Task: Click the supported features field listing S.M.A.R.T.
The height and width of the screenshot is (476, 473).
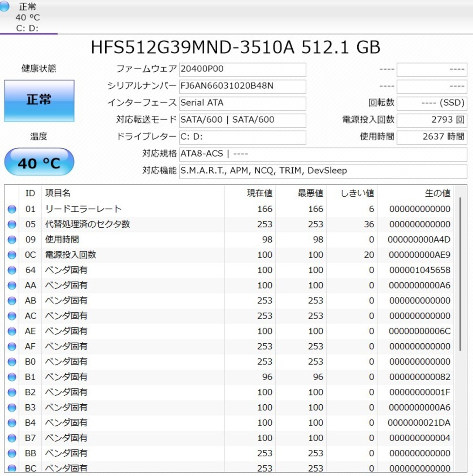Action: [323, 171]
